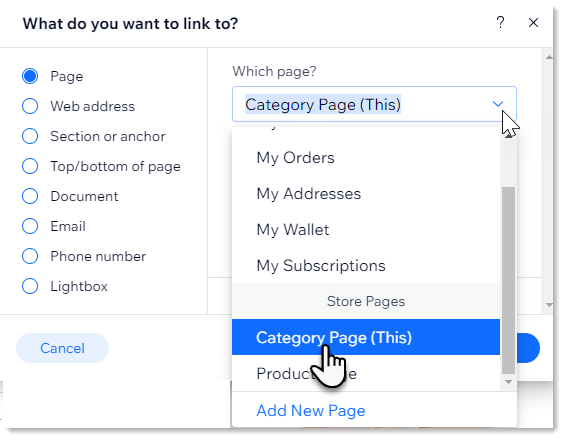Select the Web address radio option
The width and height of the screenshot is (565, 440).
coord(30,106)
